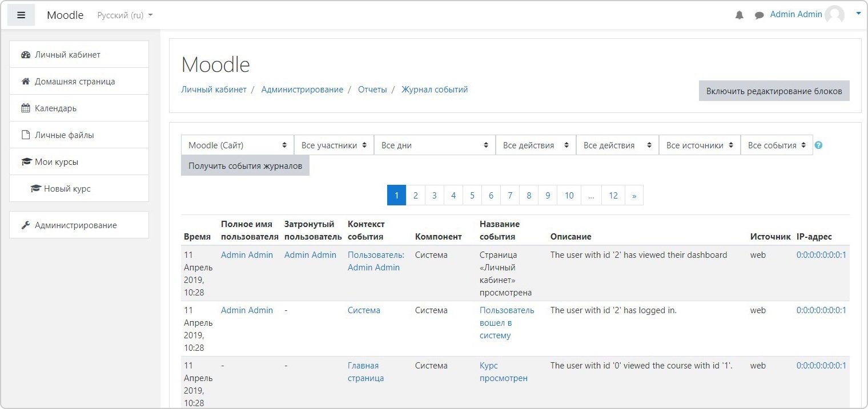Click Получить события журналов button
Image resolution: width=868 pixels, height=409 pixels.
245,166
